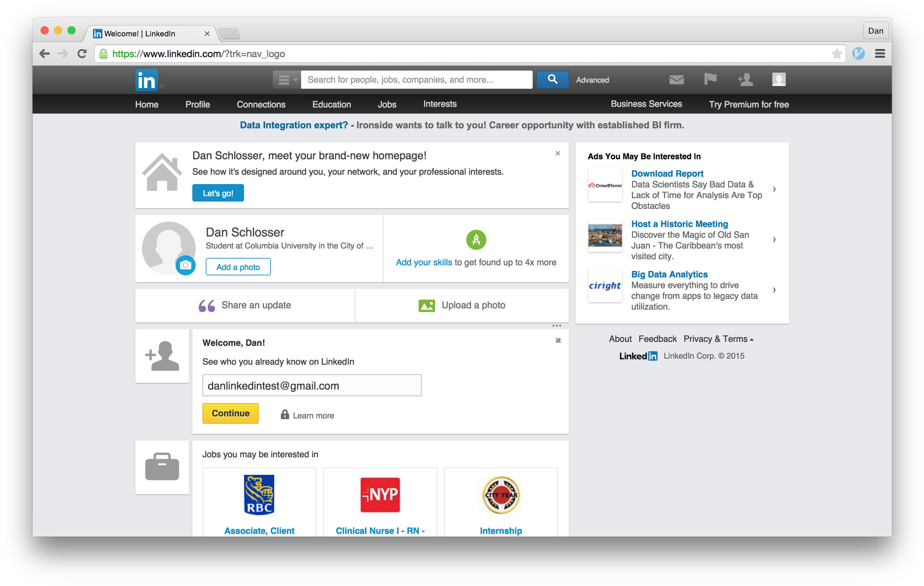The height and width of the screenshot is (586, 924).
Task: Click the green skills compass icon
Action: tap(476, 240)
